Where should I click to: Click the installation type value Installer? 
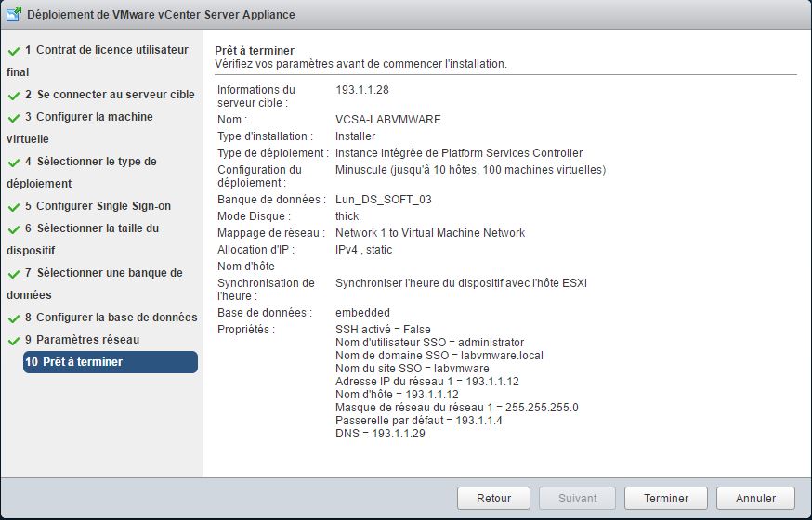pos(355,136)
